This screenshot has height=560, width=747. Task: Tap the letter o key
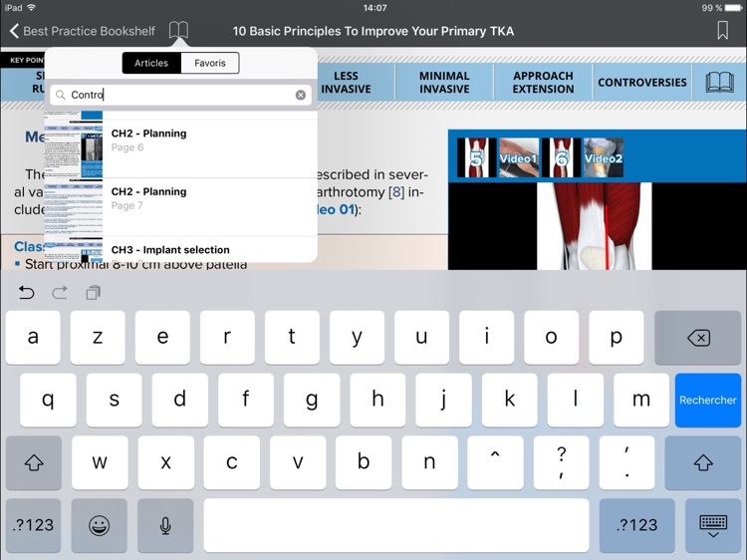pos(551,338)
